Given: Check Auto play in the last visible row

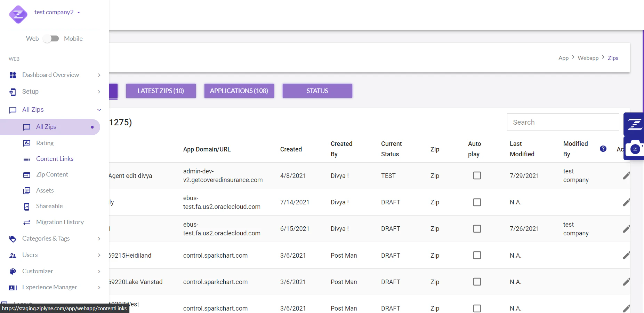Looking at the screenshot, I should [x=477, y=308].
